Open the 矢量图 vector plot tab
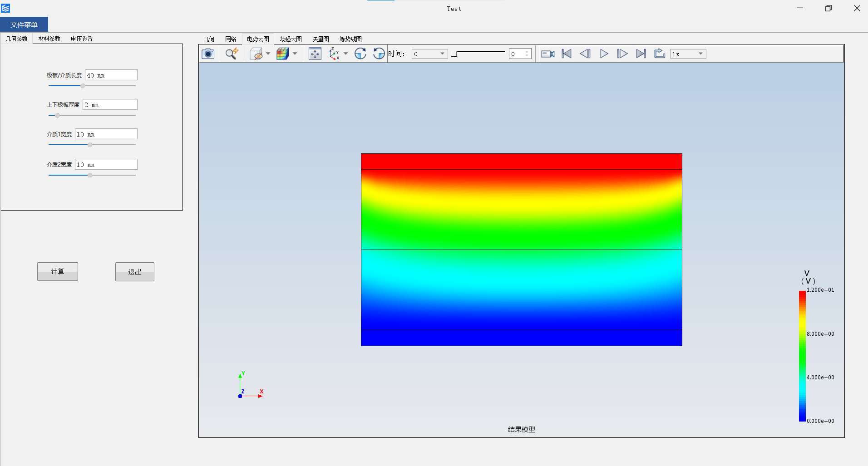This screenshot has height=466, width=868. [321, 39]
